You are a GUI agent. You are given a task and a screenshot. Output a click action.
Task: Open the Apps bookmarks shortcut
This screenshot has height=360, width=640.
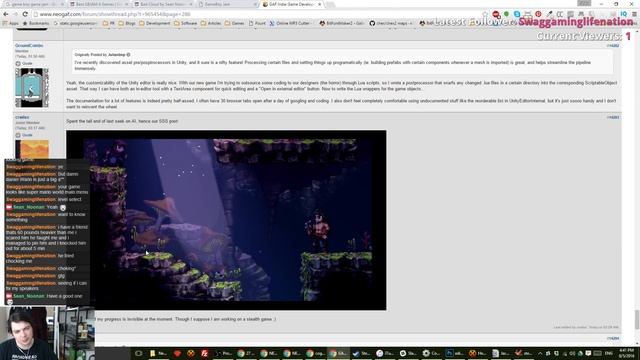11,23
